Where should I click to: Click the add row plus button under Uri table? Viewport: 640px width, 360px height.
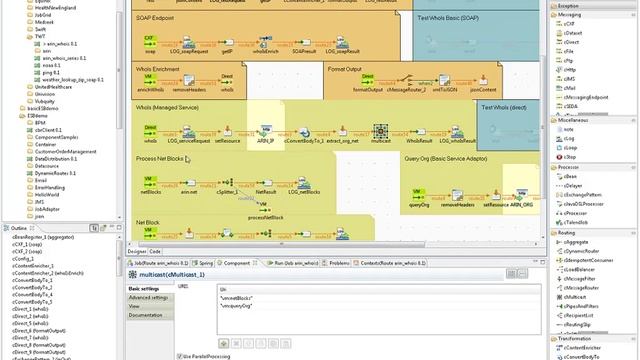pyautogui.click(x=223, y=344)
